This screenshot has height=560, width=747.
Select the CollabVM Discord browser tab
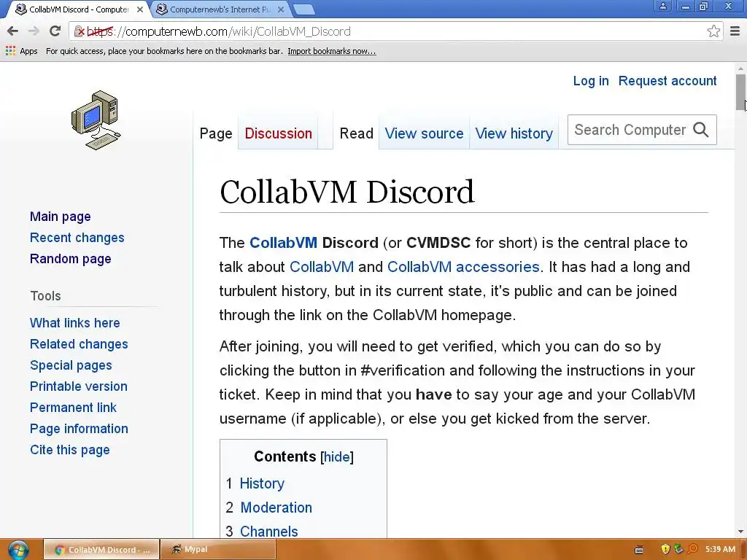79,9
